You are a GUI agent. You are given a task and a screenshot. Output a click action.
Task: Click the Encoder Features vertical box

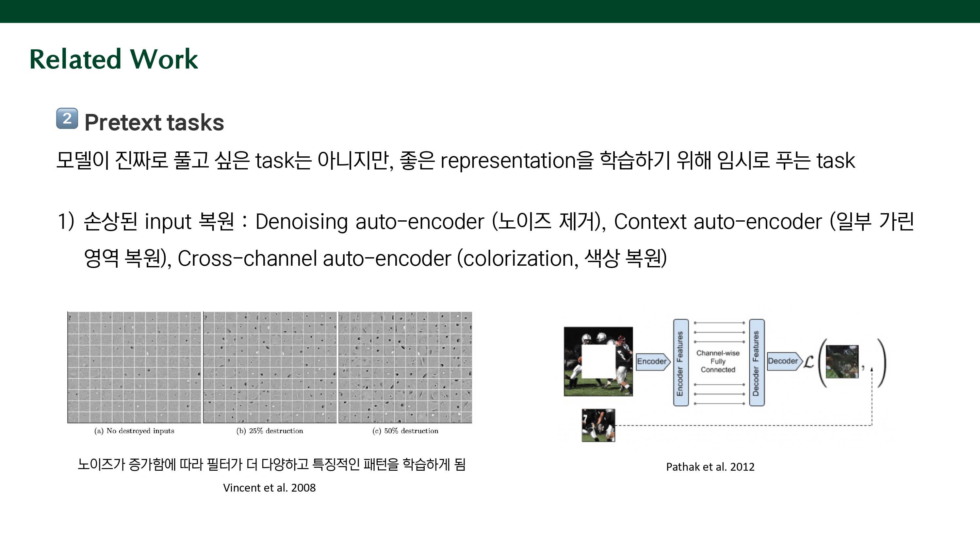680,363
